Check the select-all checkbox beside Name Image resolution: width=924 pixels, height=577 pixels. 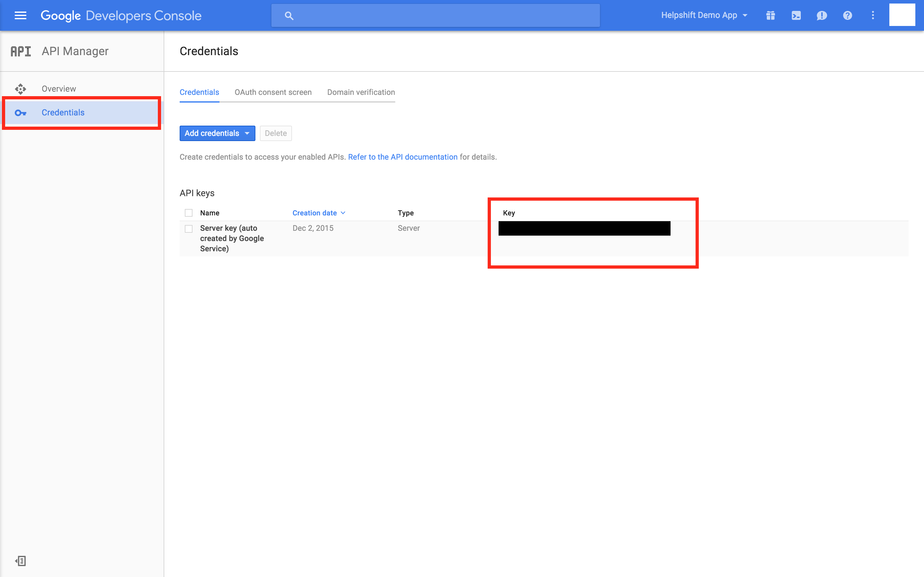[189, 213]
